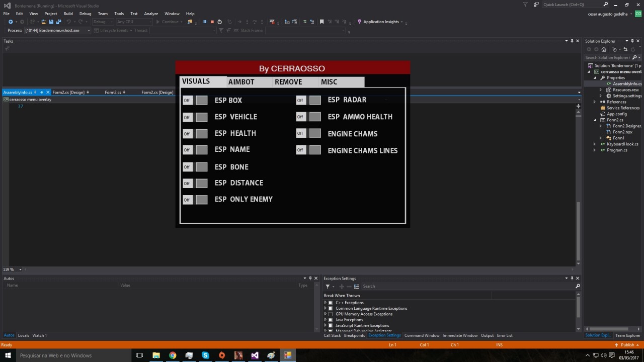Uncheck the Java Exceptions checkbox

tap(331, 320)
